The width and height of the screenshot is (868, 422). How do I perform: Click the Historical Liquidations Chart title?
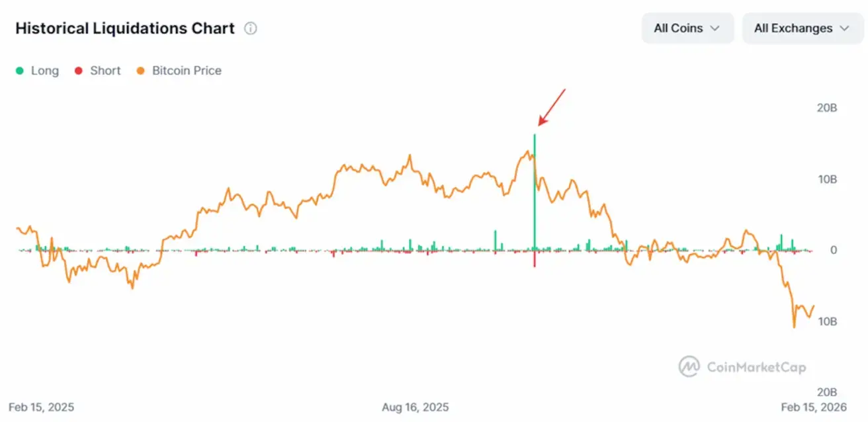124,28
